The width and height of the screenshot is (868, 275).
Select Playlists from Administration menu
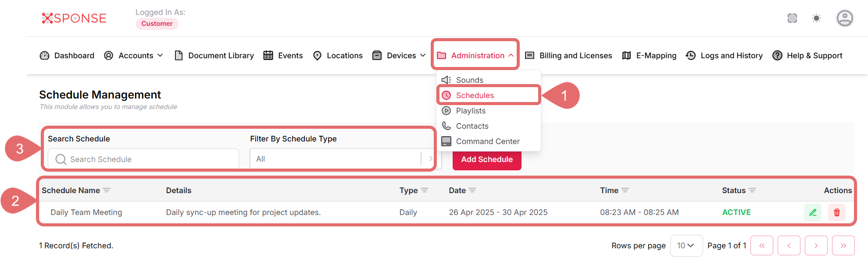coord(471,111)
